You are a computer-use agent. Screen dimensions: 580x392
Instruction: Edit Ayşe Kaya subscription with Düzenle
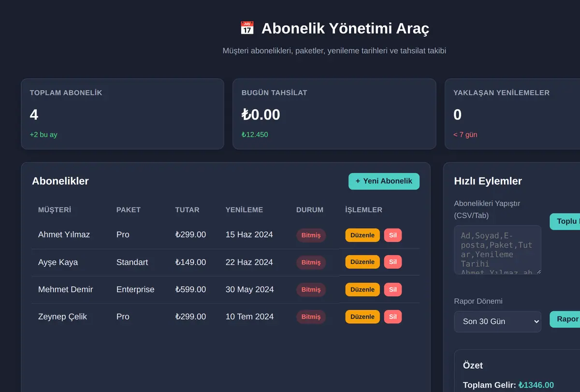[362, 262]
